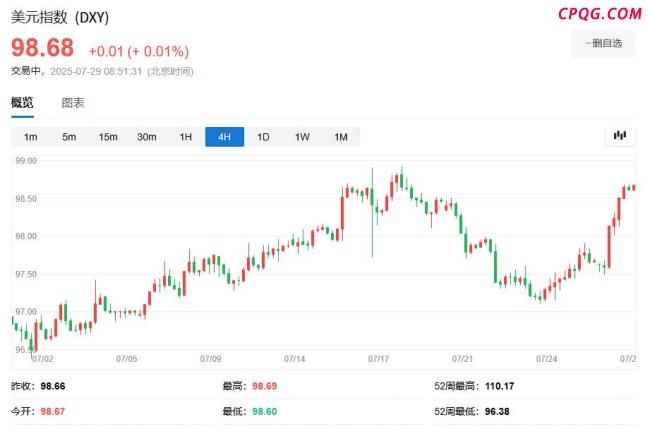Viewport: 650px width, 429px height.
Task: Click the timestamp 2025-07-29 08:51:31
Action: tap(96, 71)
